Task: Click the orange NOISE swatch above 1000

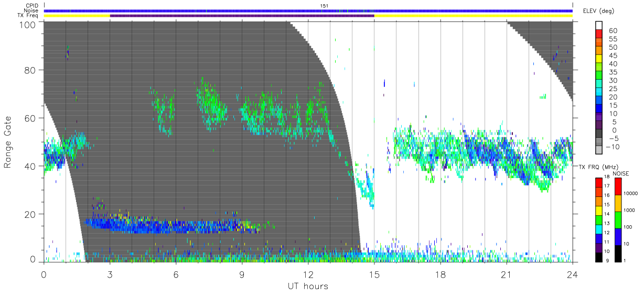Action: pyautogui.click(x=618, y=203)
